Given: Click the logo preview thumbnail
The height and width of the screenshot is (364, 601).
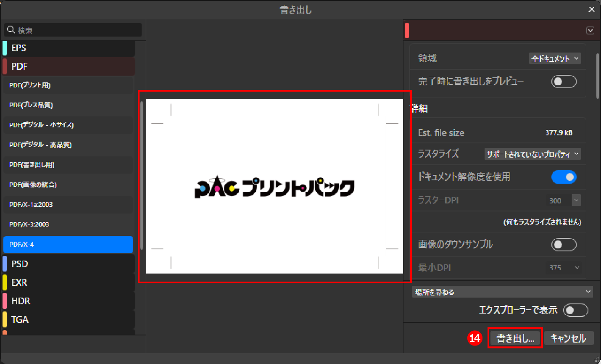Looking at the screenshot, I should tap(274, 186).
